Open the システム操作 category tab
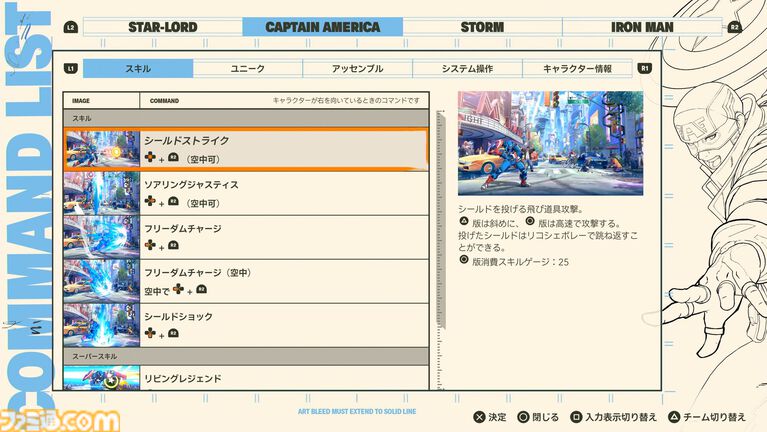The height and width of the screenshot is (432, 767). (x=467, y=68)
